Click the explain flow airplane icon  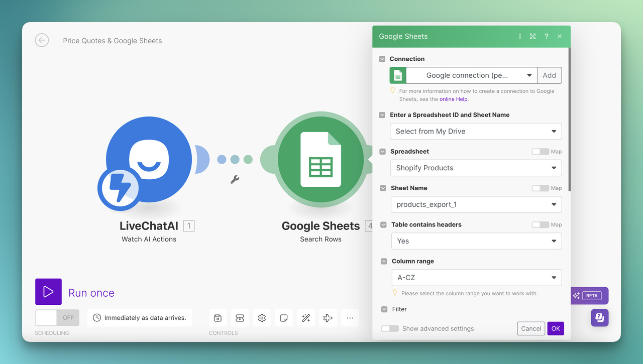coord(328,318)
